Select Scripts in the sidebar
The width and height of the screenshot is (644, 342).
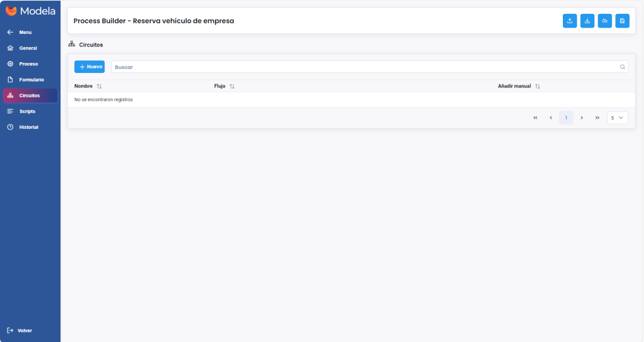coord(27,111)
